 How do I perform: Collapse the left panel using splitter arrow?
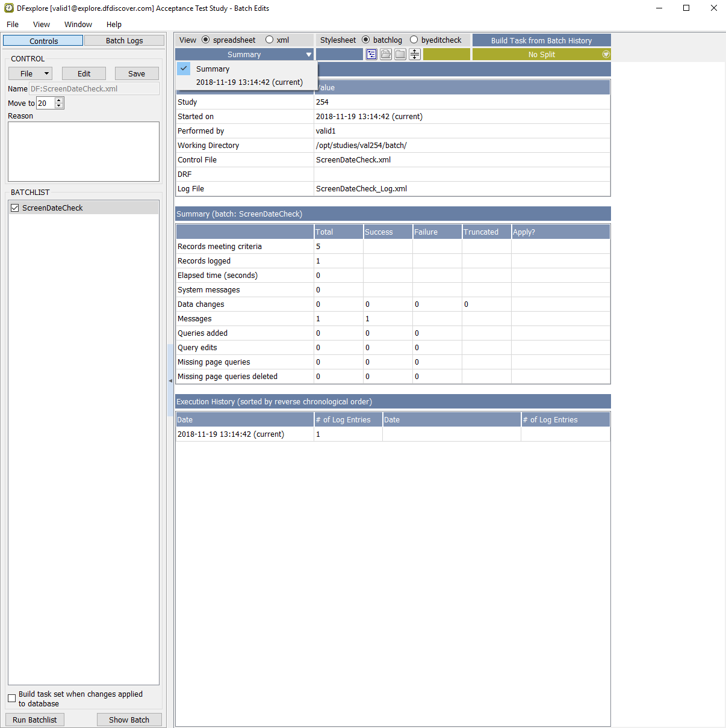tap(170, 381)
